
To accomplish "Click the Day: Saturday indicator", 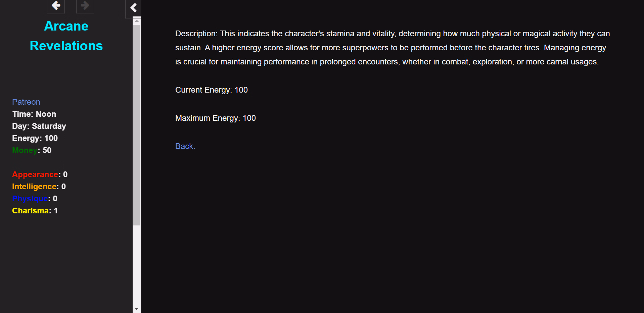I will (x=39, y=126).
